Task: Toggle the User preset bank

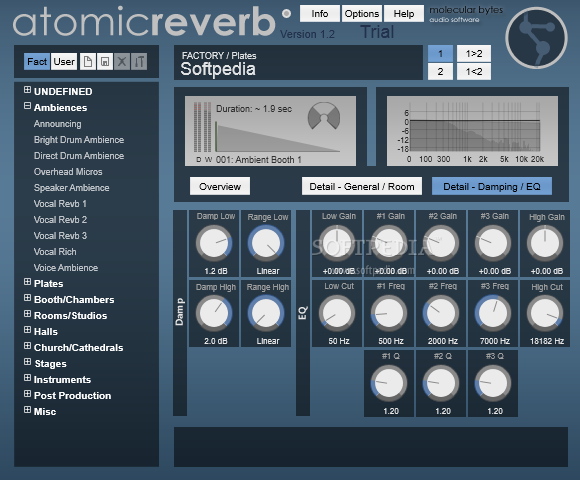Action: coord(64,61)
